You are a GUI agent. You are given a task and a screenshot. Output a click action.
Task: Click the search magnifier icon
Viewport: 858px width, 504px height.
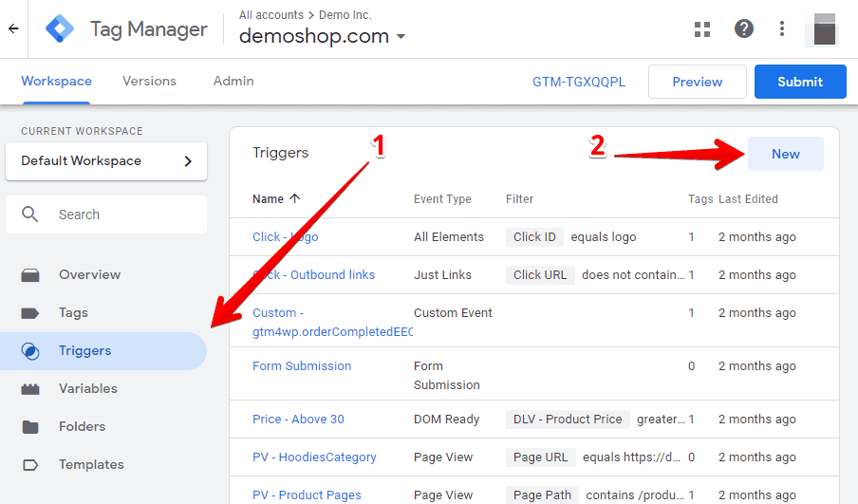(x=30, y=214)
